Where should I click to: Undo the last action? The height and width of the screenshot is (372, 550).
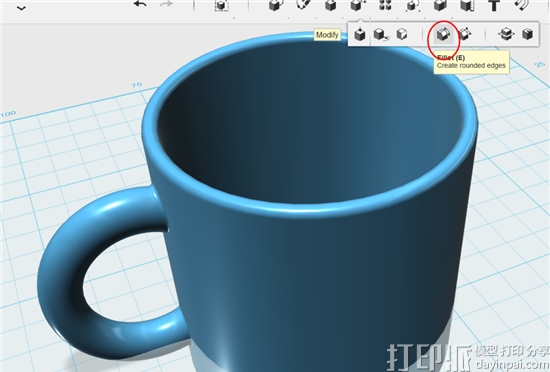pyautogui.click(x=140, y=5)
